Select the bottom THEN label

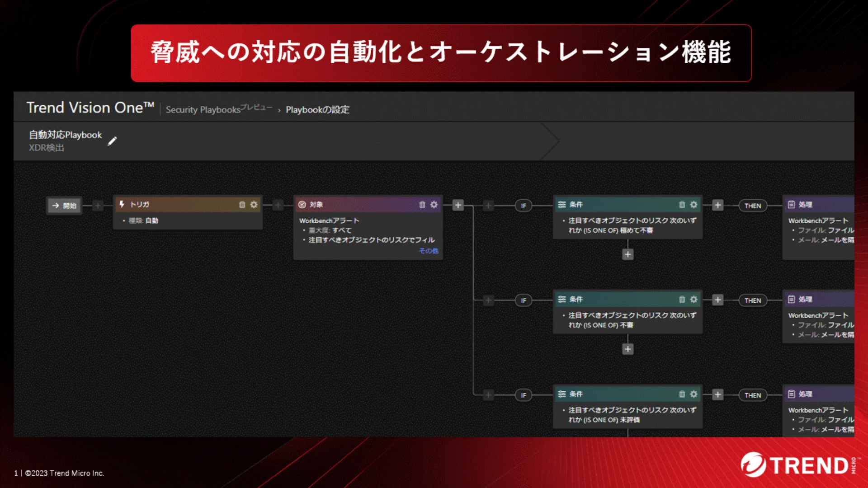[x=753, y=395]
